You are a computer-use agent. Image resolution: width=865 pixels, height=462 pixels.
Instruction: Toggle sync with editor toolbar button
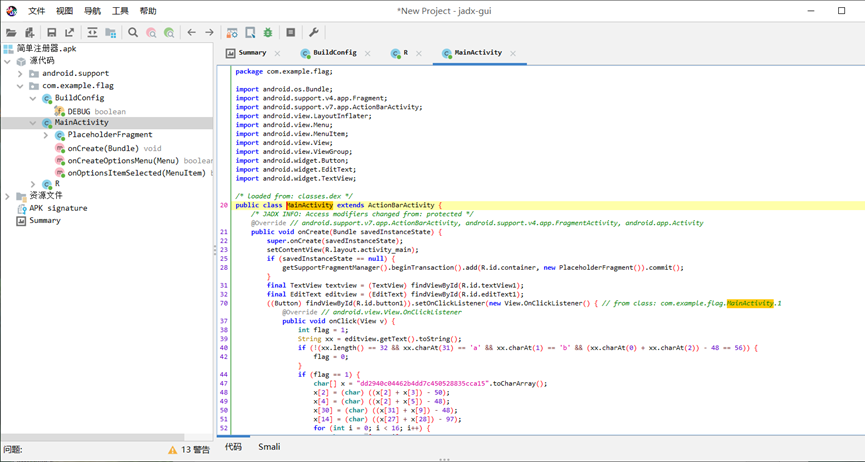click(x=92, y=33)
